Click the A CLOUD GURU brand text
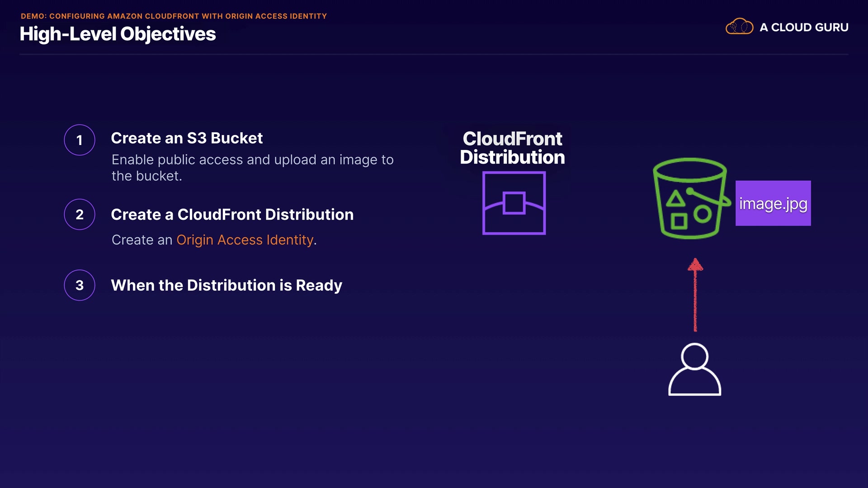Image resolution: width=868 pixels, height=488 pixels. tap(804, 28)
